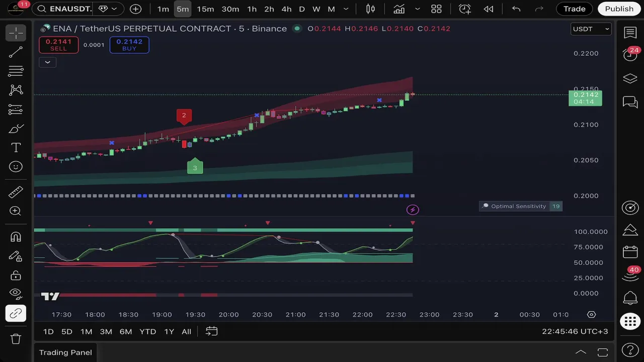This screenshot has height=362, width=644.
Task: Click the 0.2142 BUY button
Action: tap(129, 45)
